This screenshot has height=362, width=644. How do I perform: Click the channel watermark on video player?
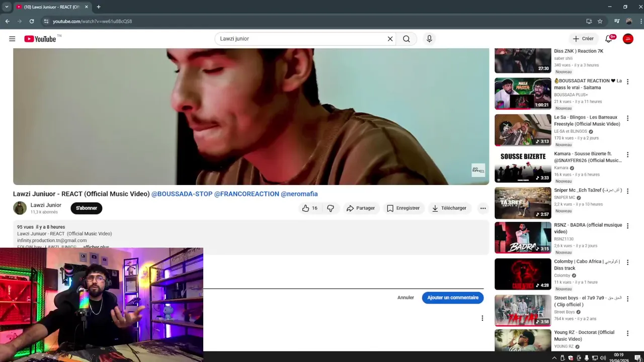tap(478, 170)
